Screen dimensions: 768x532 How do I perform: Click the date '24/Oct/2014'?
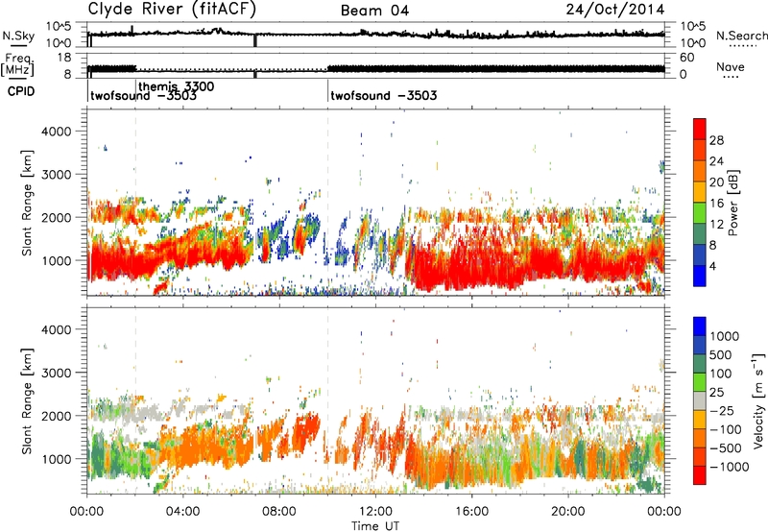pyautogui.click(x=615, y=10)
